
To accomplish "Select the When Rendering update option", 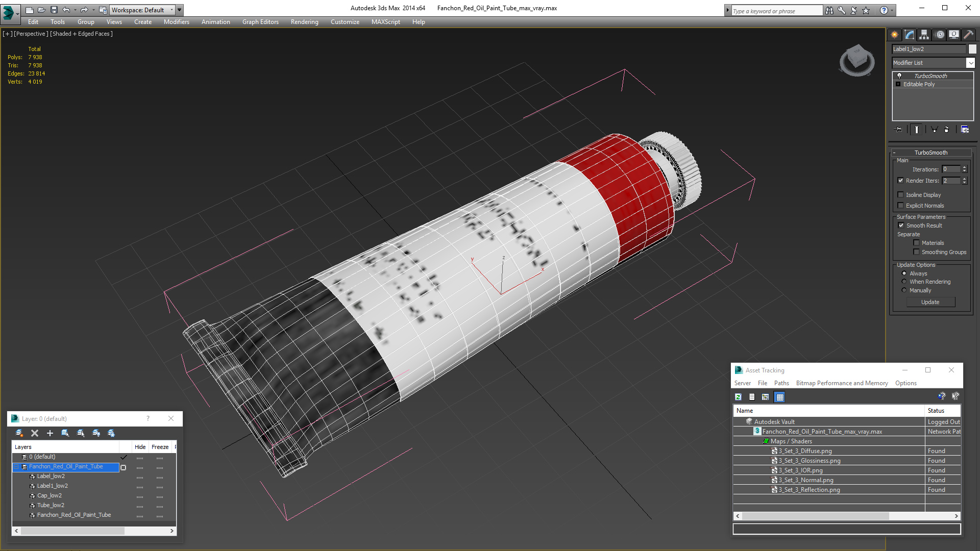I will [x=904, y=282].
